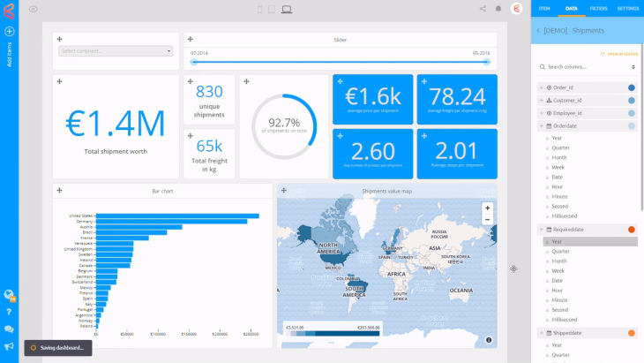Collapse the Orderdate column

pyautogui.click(x=542, y=125)
